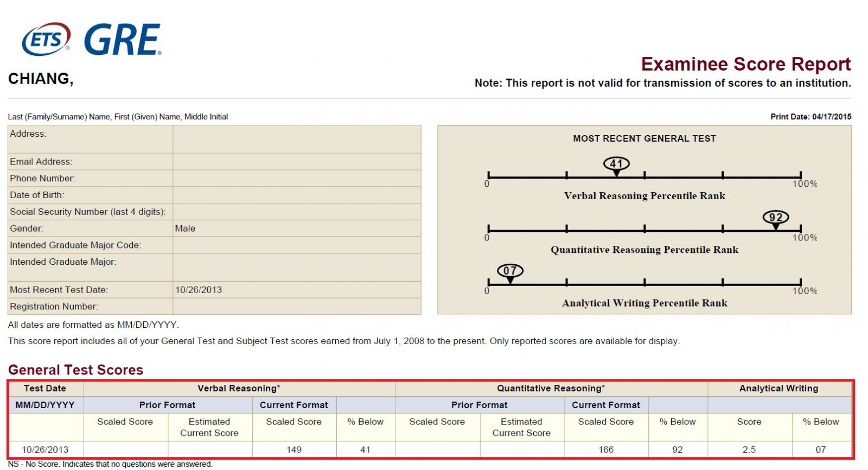Click the Registration Number label

pos(54,307)
